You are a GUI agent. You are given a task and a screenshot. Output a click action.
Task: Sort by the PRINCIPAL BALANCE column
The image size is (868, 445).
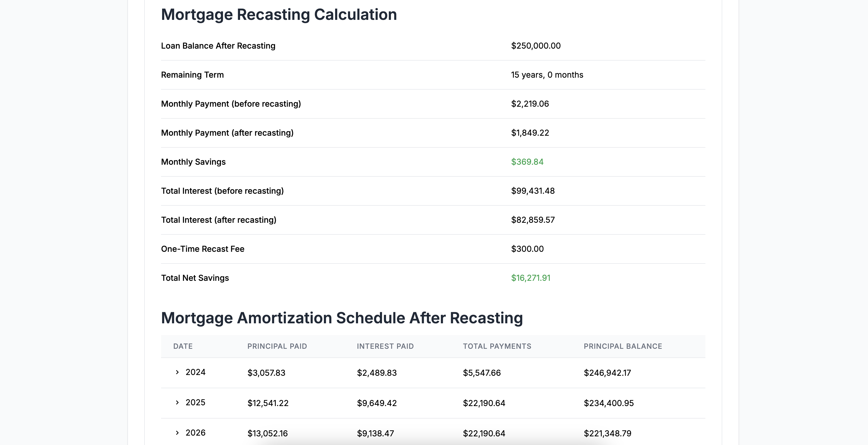coord(622,346)
